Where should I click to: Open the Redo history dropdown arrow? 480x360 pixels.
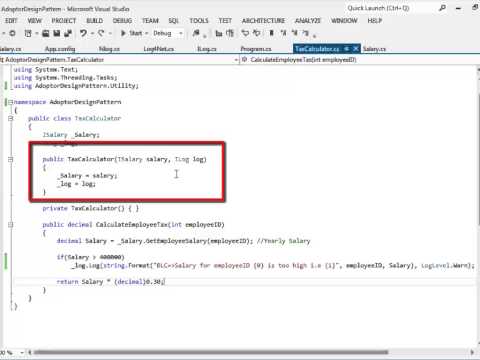[110, 33]
